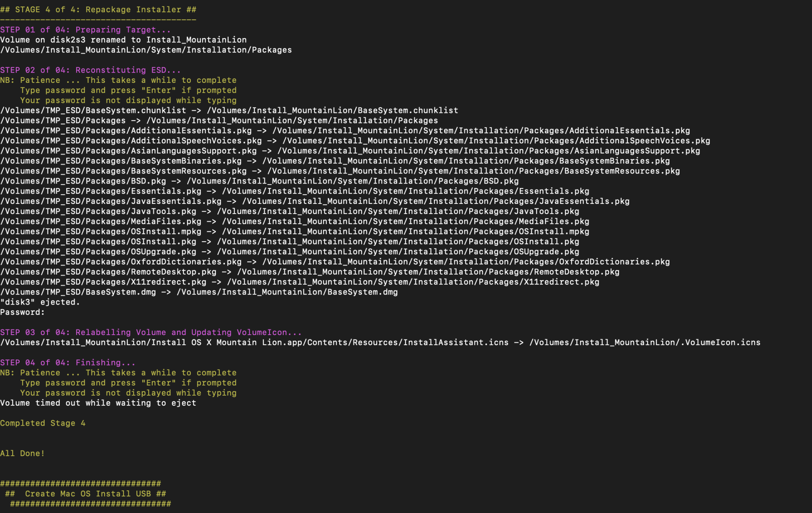Click the OxfordDictionaries.pkg copy line

[335, 262]
